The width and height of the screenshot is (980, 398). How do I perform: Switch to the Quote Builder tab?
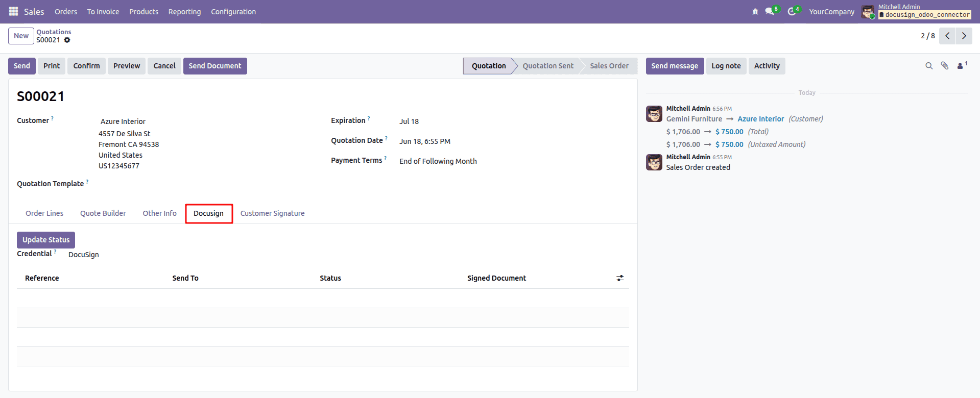(103, 213)
